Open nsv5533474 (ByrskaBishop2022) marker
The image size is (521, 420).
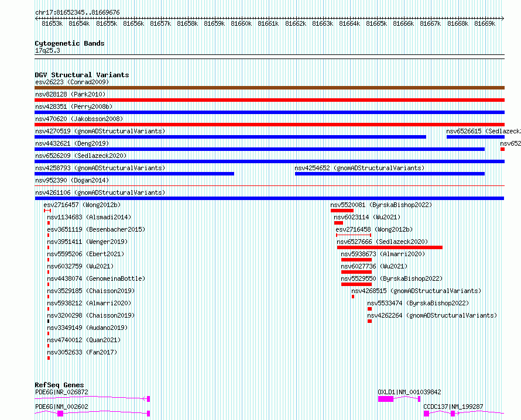pyautogui.click(x=369, y=309)
